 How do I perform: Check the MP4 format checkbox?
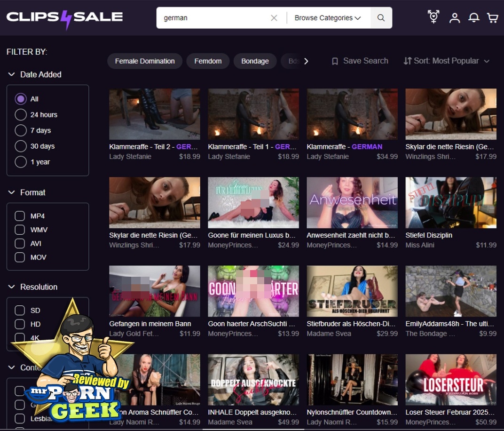pyautogui.click(x=20, y=216)
